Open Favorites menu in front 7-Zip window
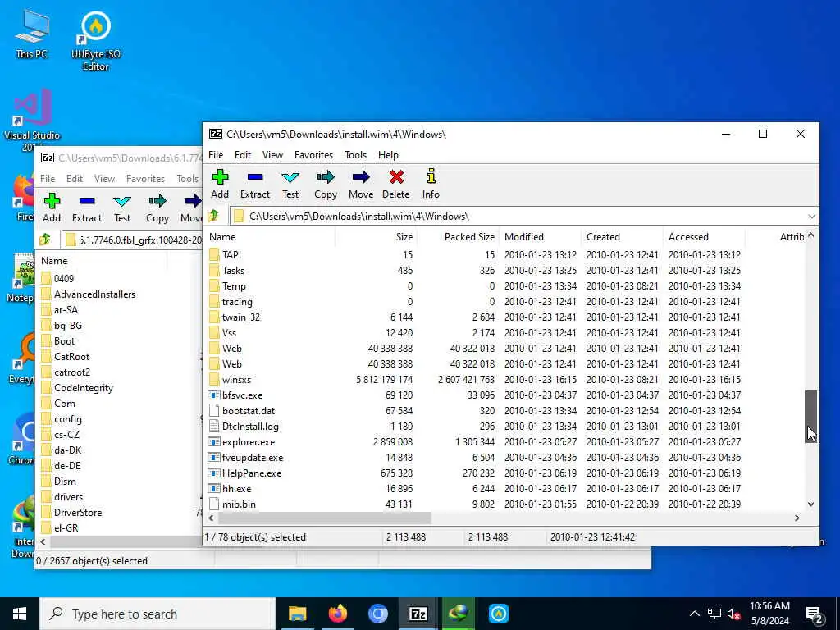 point(313,155)
